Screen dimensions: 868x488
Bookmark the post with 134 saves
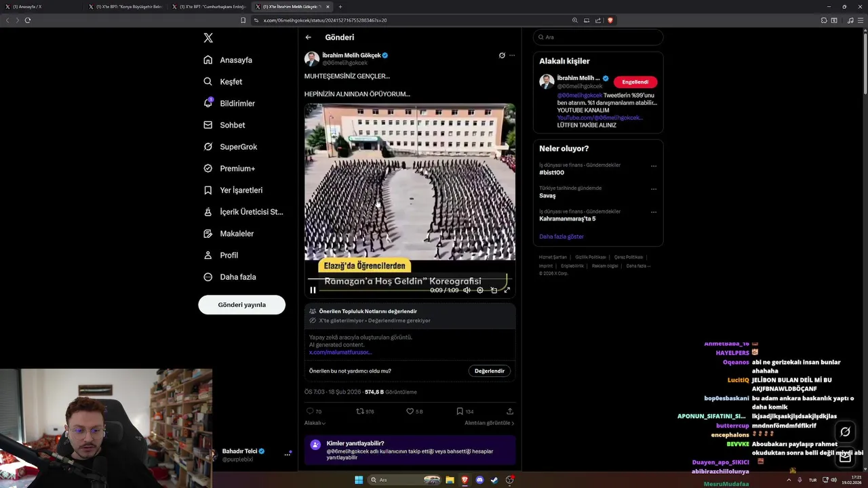pos(460,411)
